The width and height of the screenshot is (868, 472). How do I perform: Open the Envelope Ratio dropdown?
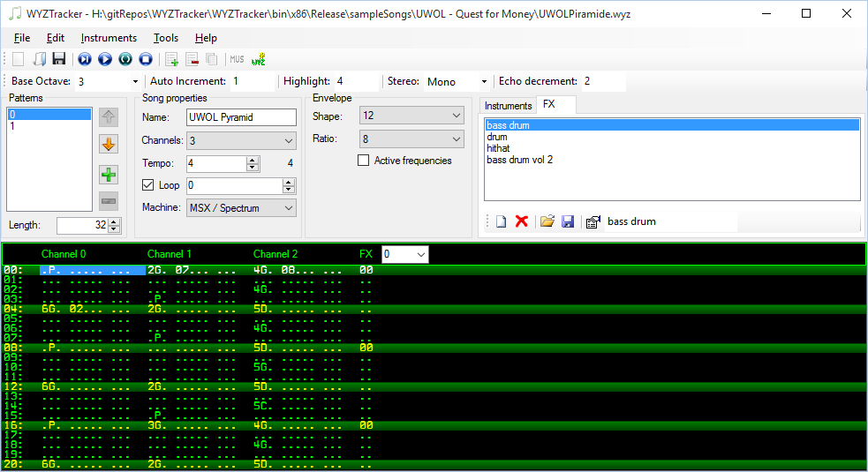pyautogui.click(x=411, y=139)
